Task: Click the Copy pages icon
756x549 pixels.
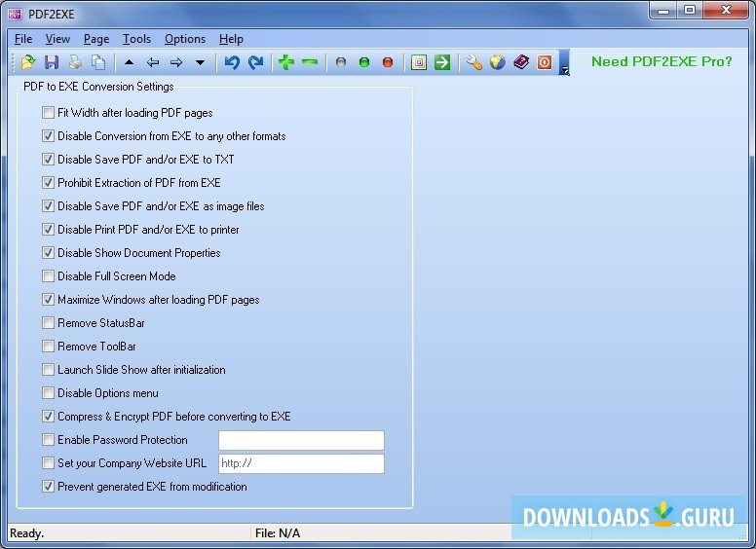Action: tap(98, 62)
